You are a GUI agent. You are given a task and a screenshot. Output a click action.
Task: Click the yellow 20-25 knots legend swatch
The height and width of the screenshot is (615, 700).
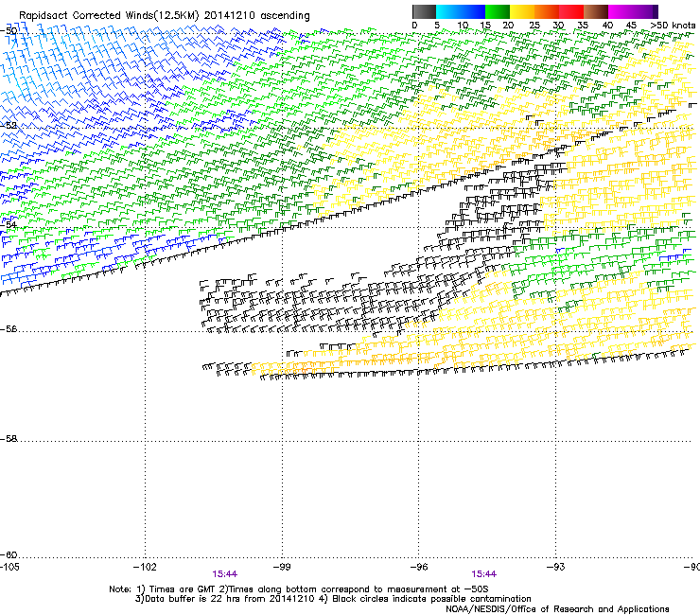tap(522, 11)
